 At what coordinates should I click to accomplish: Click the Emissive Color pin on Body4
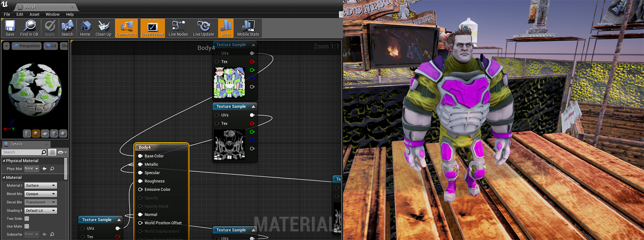[140, 189]
